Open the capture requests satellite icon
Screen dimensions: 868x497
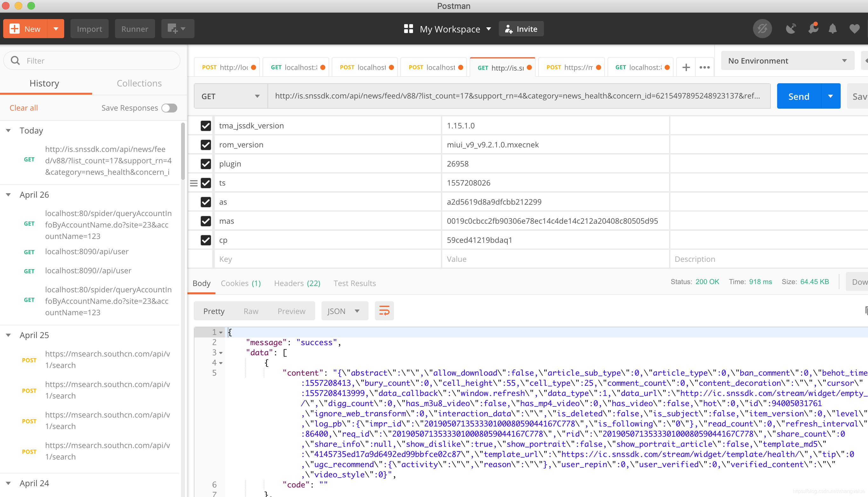pos(791,29)
